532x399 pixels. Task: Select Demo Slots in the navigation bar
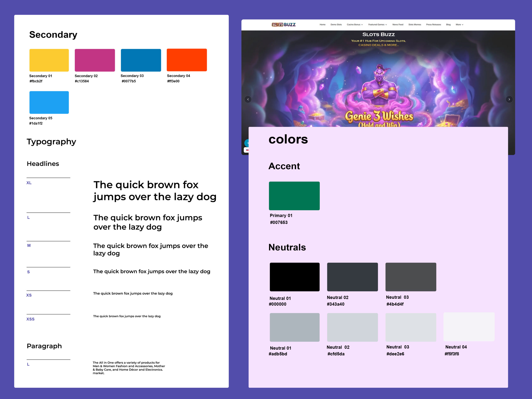tap(336, 25)
